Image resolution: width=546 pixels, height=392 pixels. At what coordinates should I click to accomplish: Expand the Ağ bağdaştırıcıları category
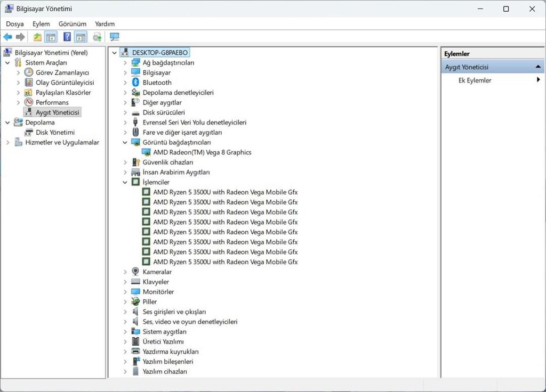click(x=125, y=63)
